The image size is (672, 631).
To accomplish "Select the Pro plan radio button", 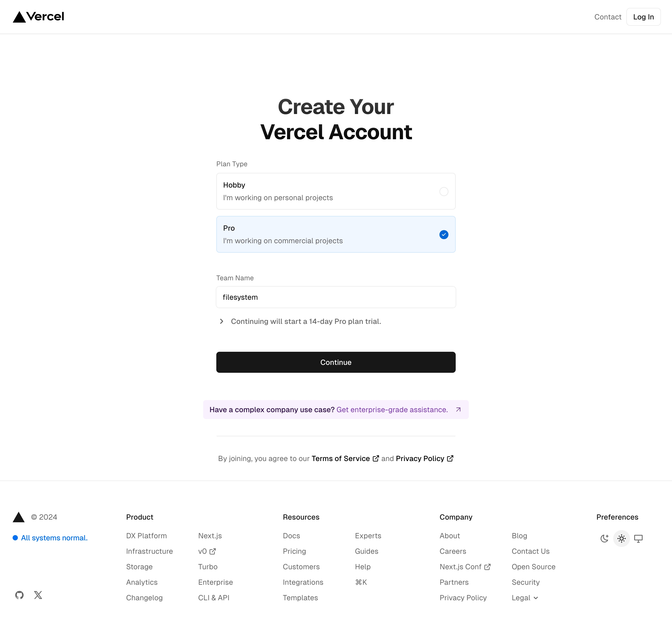I will (x=444, y=235).
